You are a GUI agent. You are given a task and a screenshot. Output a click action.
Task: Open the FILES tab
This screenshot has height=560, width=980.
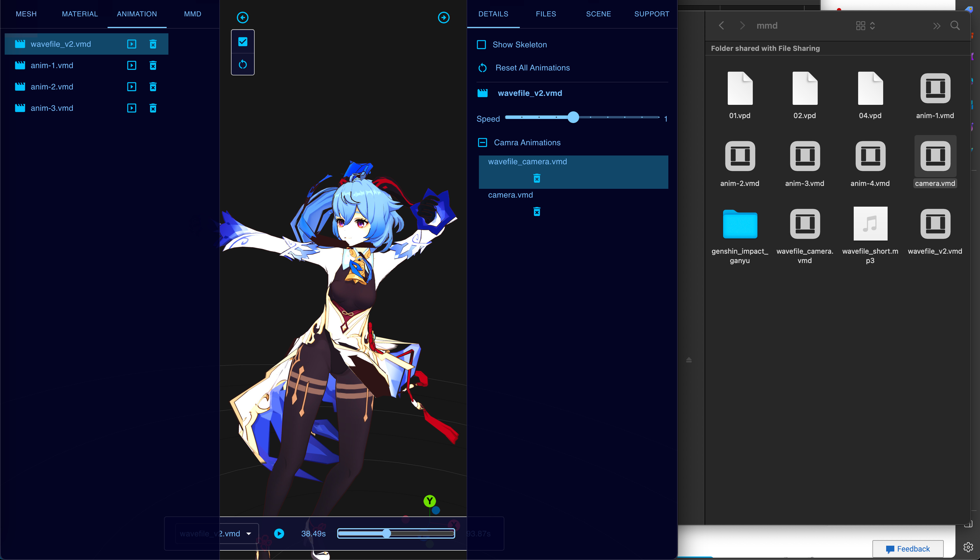(x=546, y=14)
